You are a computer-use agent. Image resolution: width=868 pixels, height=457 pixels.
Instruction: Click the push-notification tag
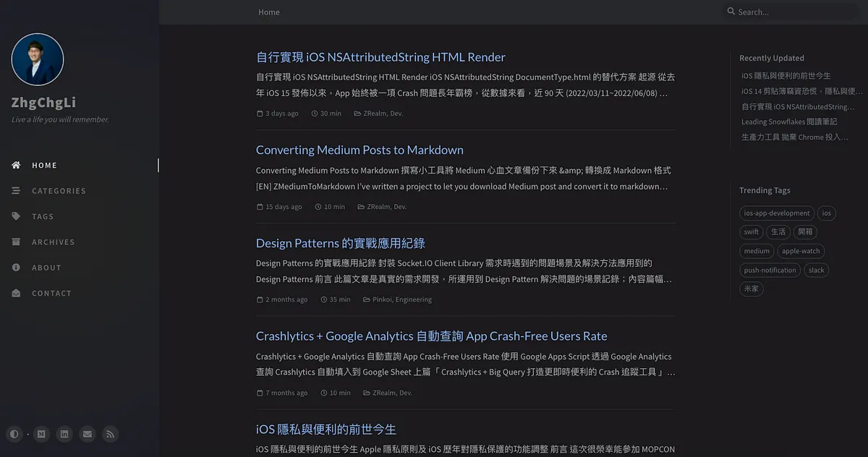coord(770,270)
